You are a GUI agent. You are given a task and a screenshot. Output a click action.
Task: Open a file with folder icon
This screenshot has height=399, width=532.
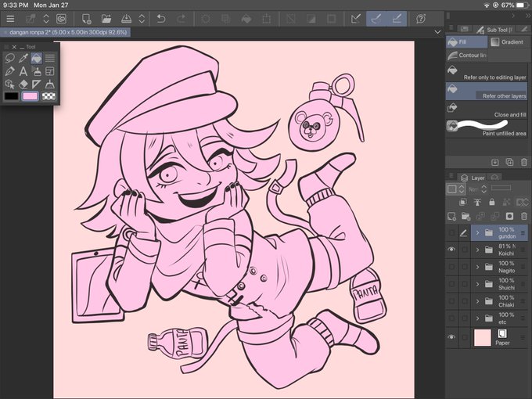(106, 19)
